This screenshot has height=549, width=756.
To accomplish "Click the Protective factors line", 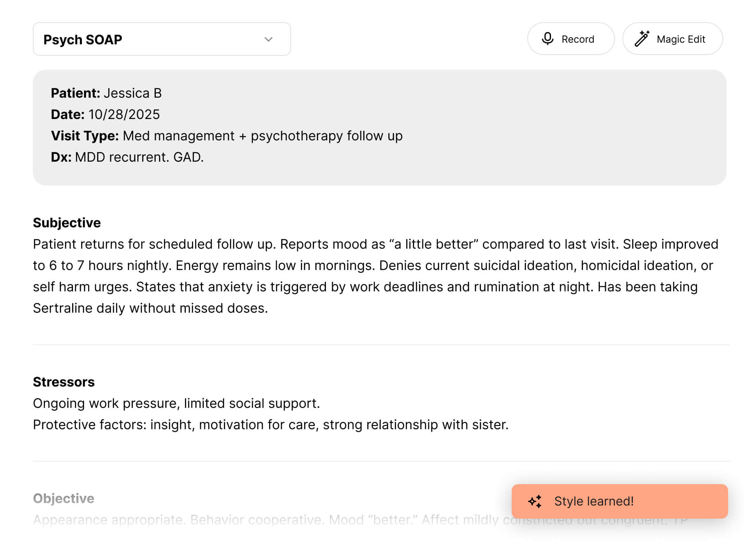I will (x=271, y=425).
